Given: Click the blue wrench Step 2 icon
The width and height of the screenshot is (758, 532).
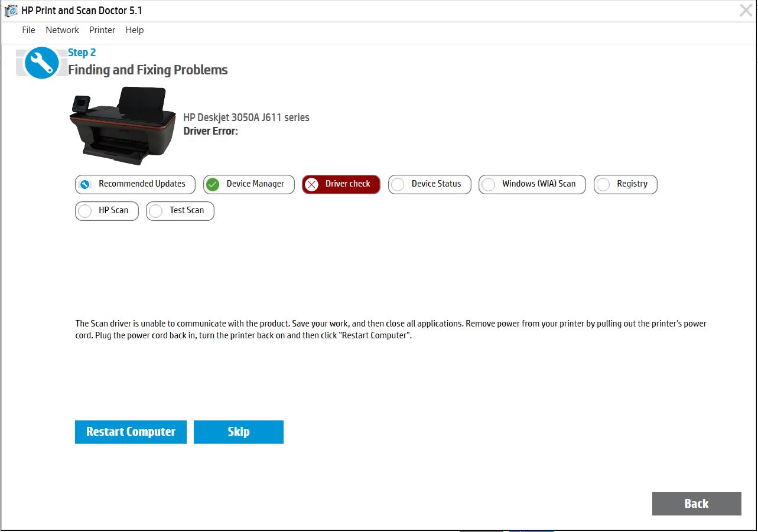Looking at the screenshot, I should [x=41, y=63].
